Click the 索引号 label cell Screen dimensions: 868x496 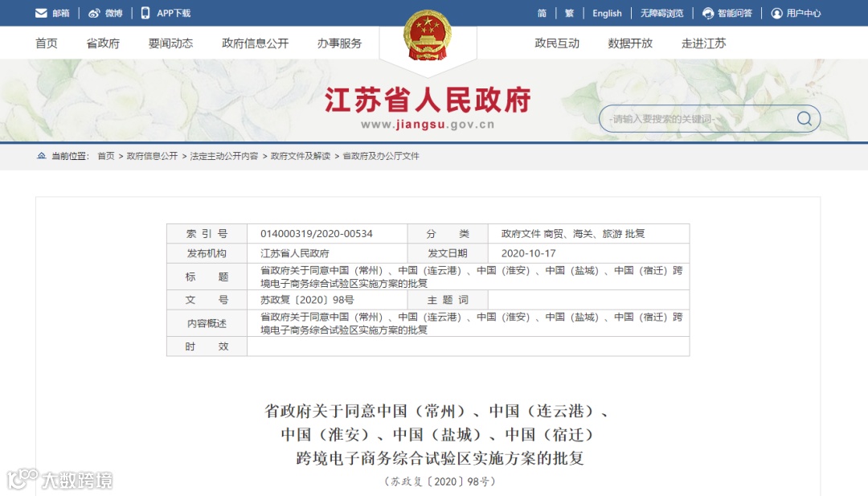tap(207, 234)
